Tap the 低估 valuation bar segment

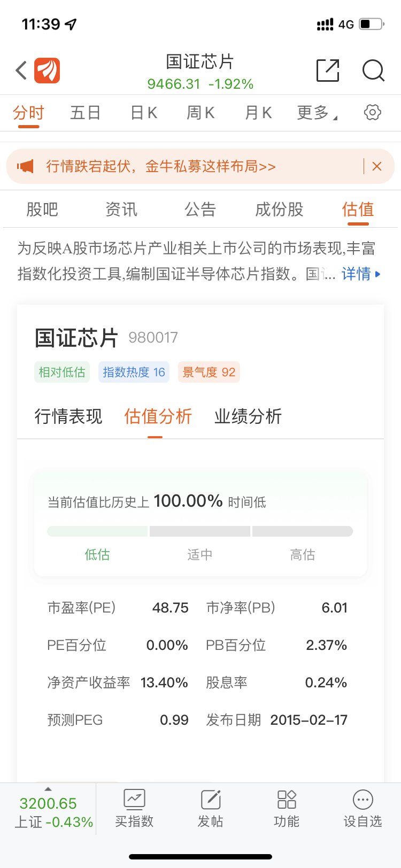click(97, 531)
